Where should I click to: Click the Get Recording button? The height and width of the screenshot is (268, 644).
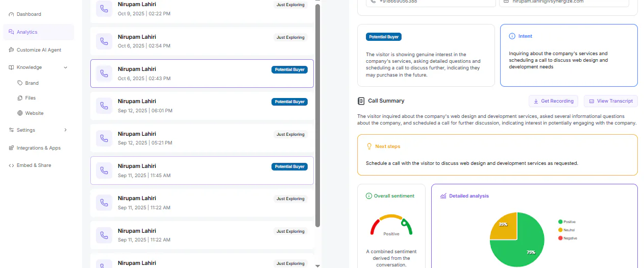(553, 101)
